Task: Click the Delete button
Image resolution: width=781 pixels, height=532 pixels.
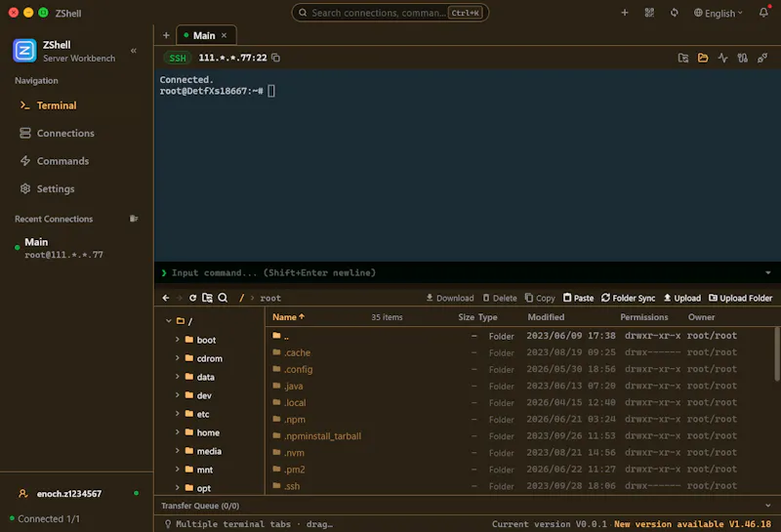Action: tap(500, 298)
